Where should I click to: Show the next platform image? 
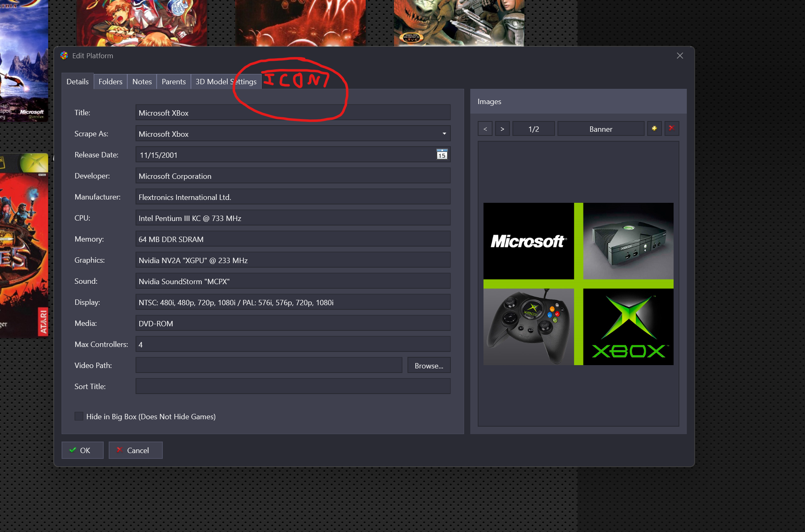tap(502, 129)
